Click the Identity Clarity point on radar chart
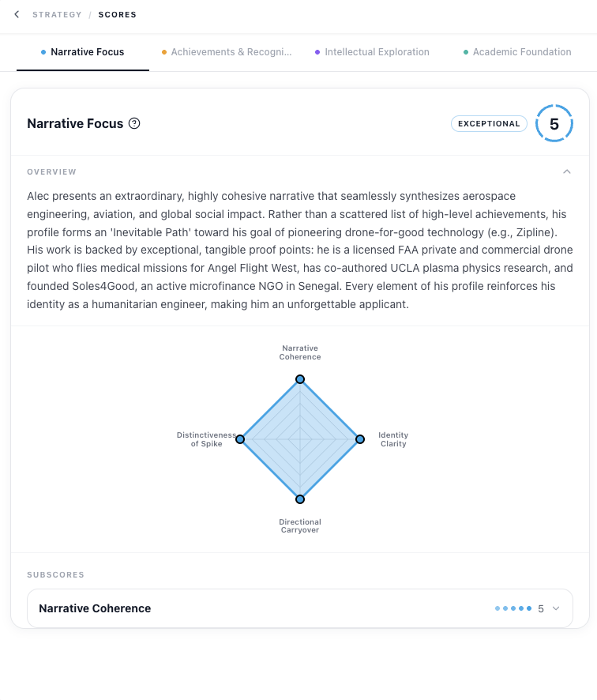This screenshot has height=700, width=597. pos(360,439)
